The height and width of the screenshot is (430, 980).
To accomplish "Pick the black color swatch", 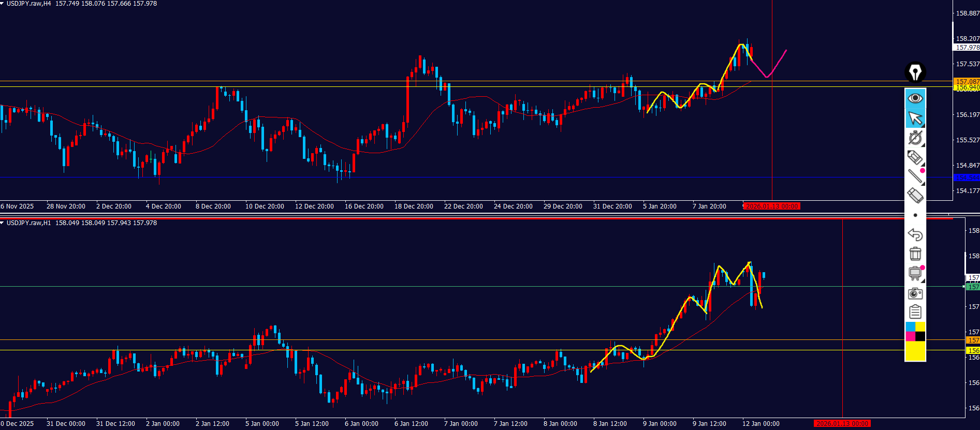I will [x=920, y=336].
